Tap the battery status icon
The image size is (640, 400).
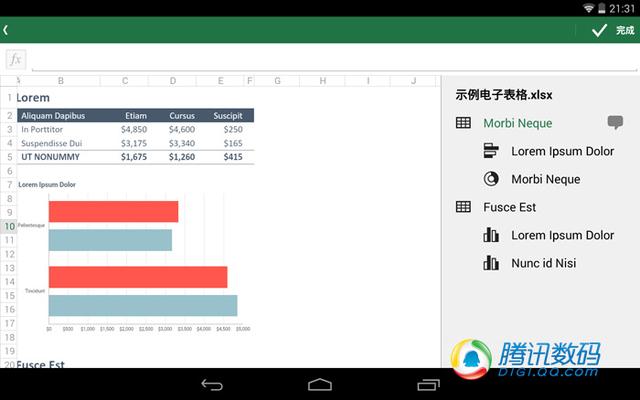(x=602, y=8)
